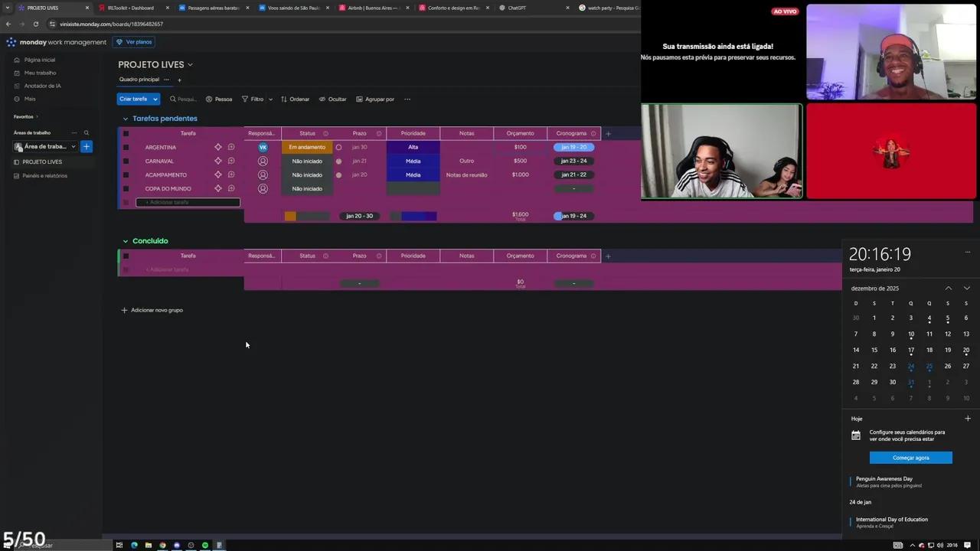Click the Prazo column info icon in Tarefas pendentes

pyautogui.click(x=379, y=133)
